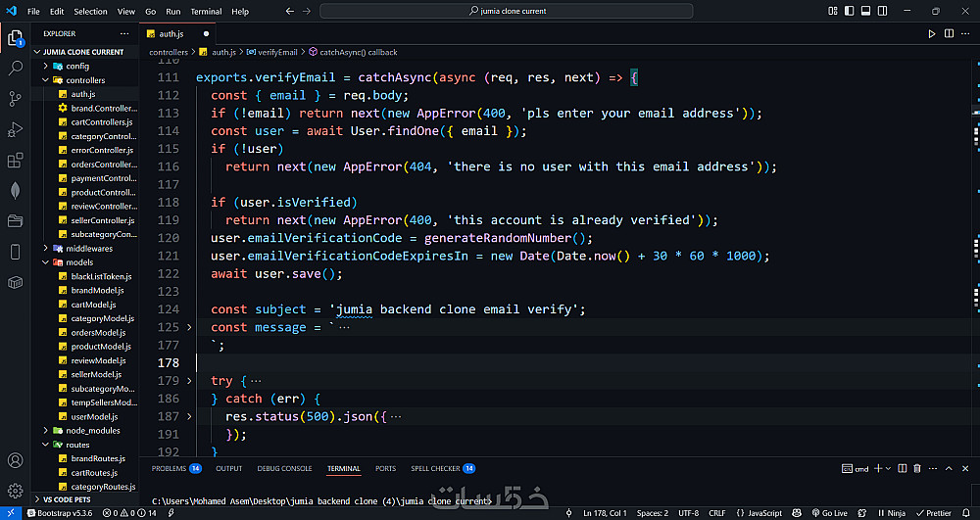The width and height of the screenshot is (980, 520).
Task: Open the Source Control view
Action: click(x=15, y=99)
